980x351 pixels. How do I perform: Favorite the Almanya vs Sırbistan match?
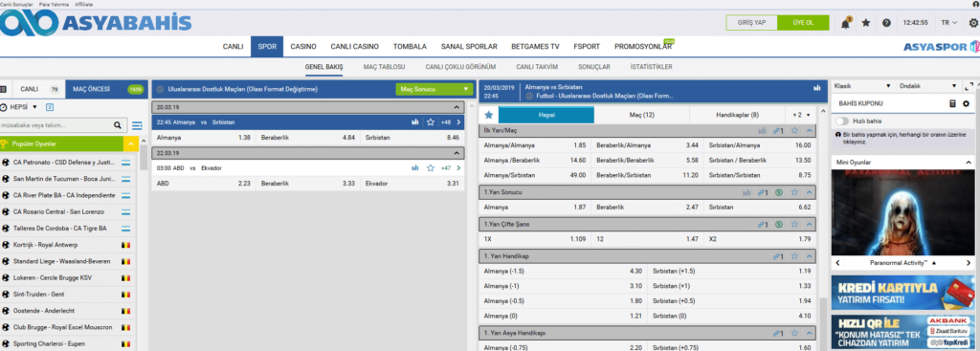pyautogui.click(x=430, y=122)
